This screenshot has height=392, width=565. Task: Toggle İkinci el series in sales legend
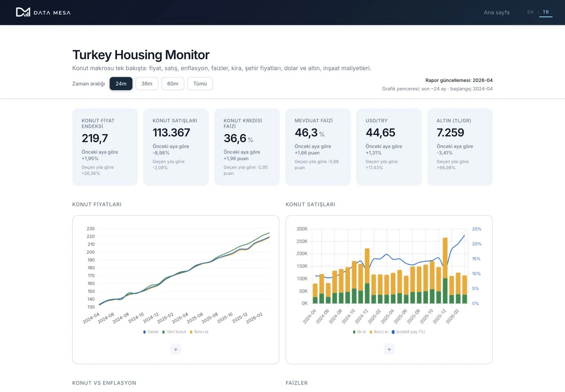point(379,332)
